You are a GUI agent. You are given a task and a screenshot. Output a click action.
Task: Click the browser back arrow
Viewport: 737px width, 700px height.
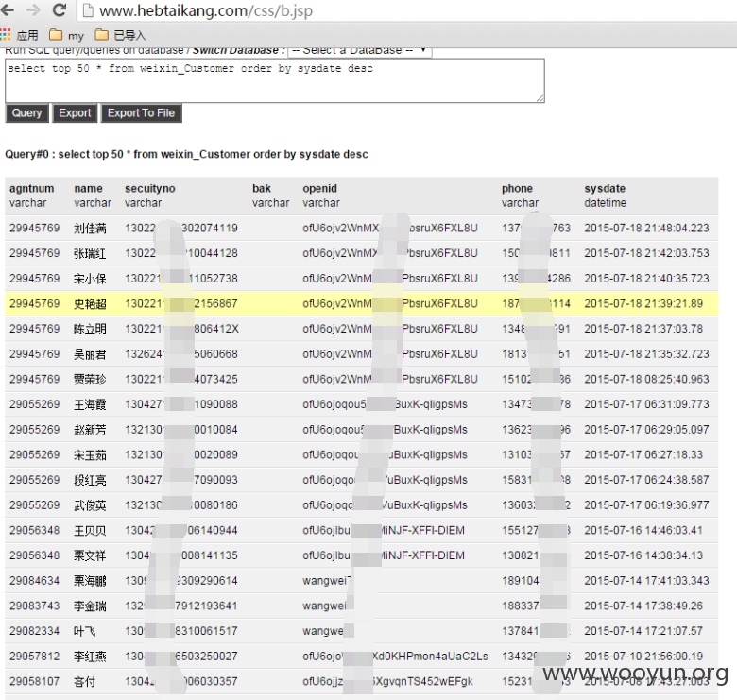point(8,9)
